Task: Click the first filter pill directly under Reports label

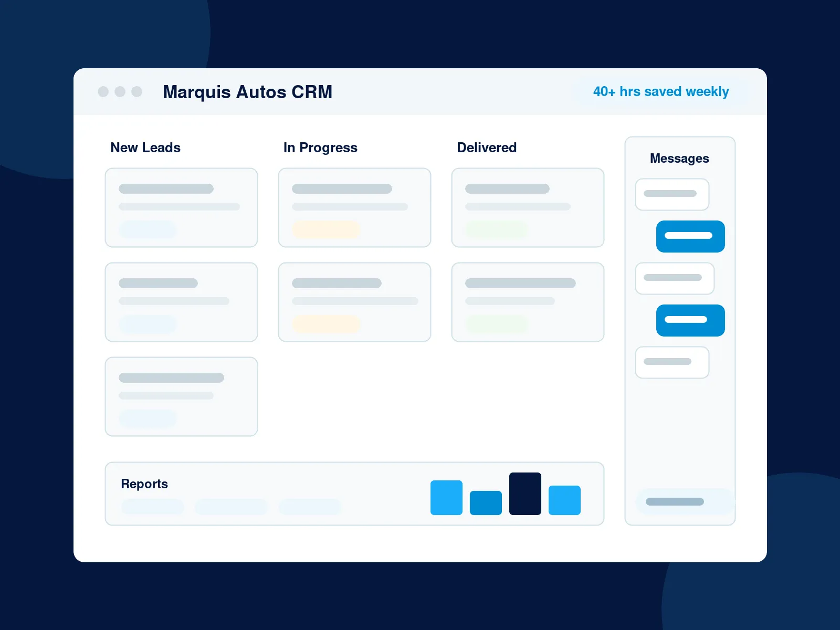Action: tap(153, 507)
